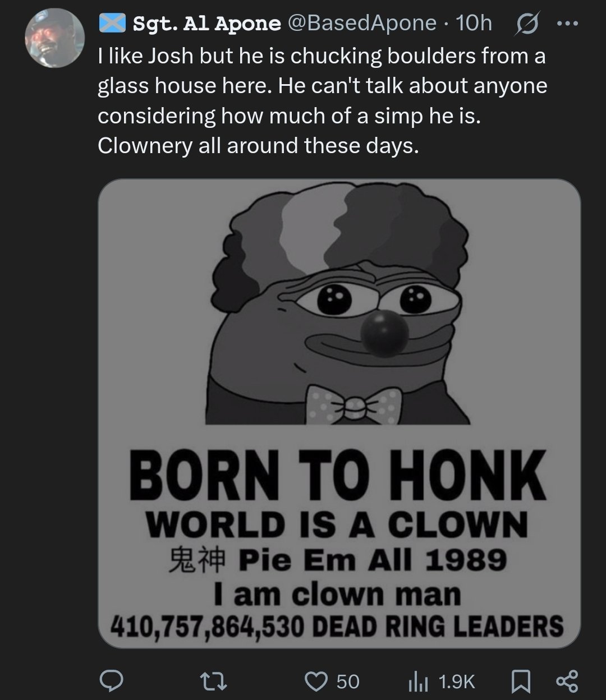Image resolution: width=606 pixels, height=700 pixels.
Task: Click the tweet text about Josh
Action: click(x=322, y=101)
